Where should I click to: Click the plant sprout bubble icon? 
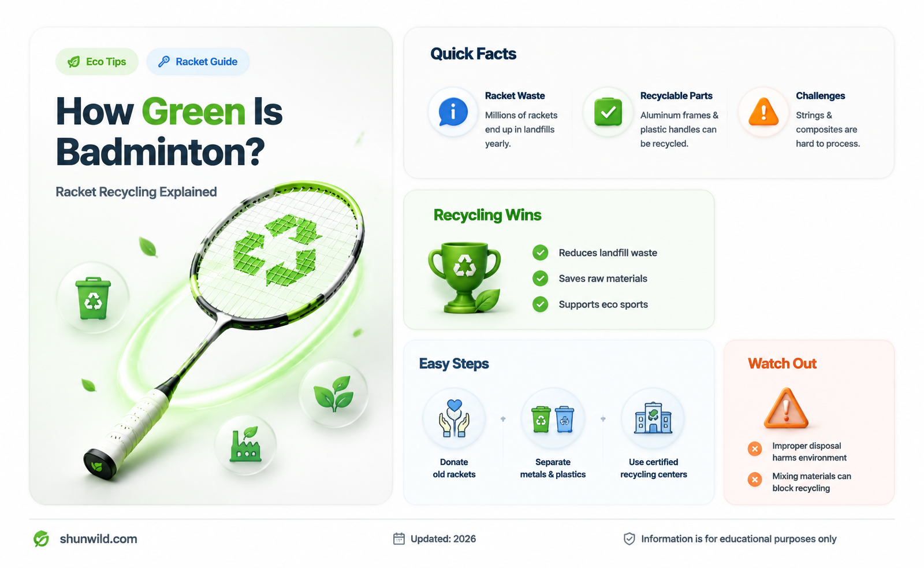(334, 393)
